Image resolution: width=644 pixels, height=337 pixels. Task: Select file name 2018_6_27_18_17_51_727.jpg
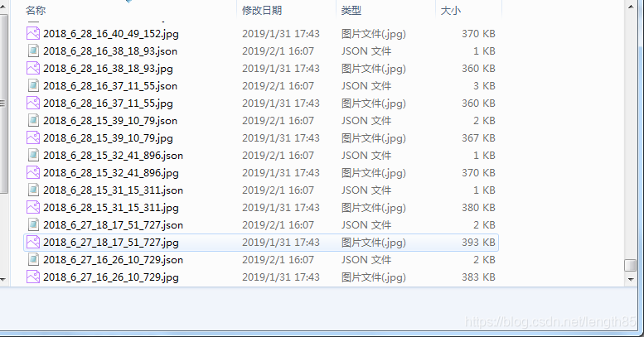(x=111, y=242)
